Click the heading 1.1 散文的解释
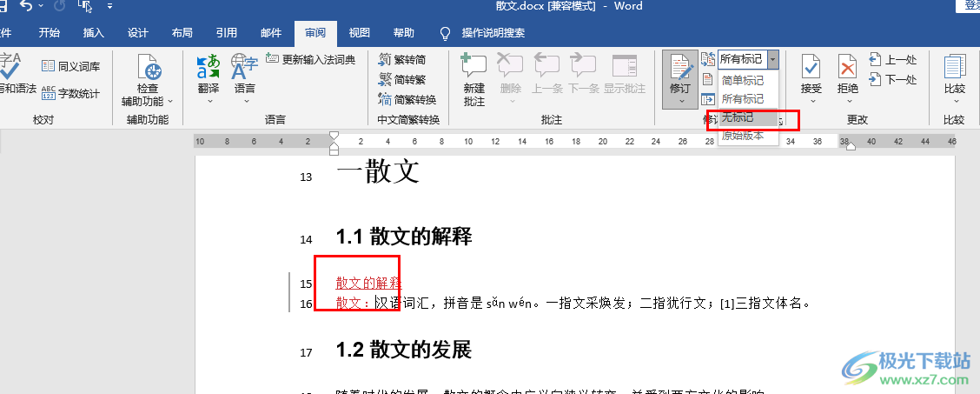The width and height of the screenshot is (980, 394). click(x=404, y=237)
